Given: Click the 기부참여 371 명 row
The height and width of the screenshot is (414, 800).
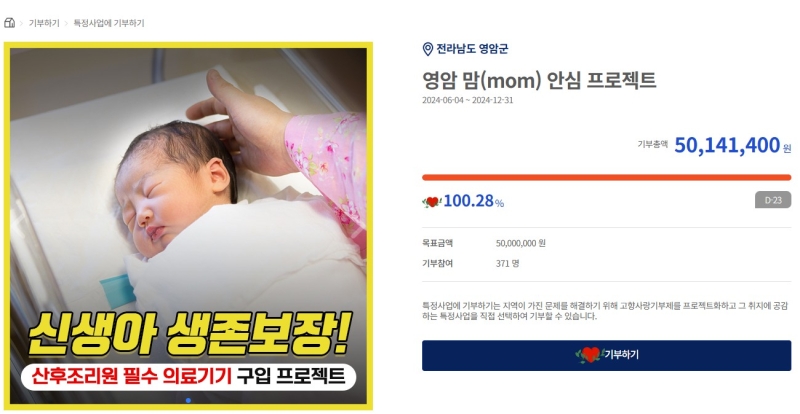Looking at the screenshot, I should coord(606,264).
